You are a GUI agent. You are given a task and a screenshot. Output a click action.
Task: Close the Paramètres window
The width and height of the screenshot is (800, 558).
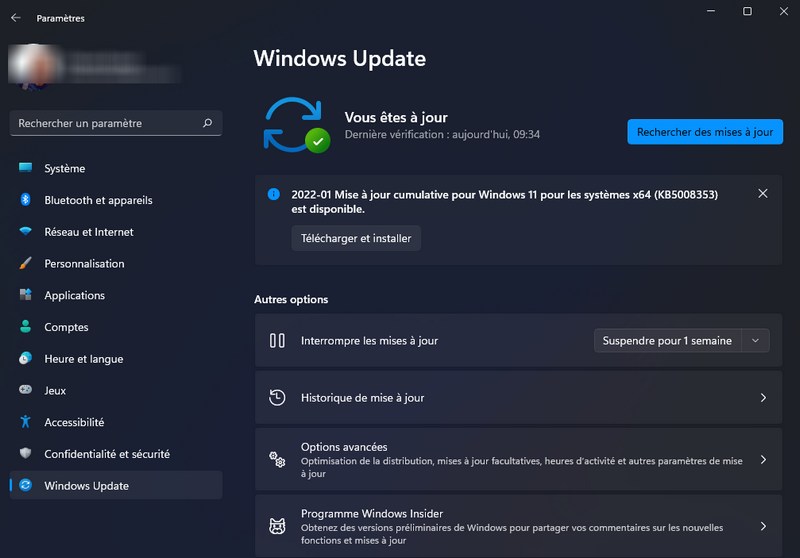[784, 11]
